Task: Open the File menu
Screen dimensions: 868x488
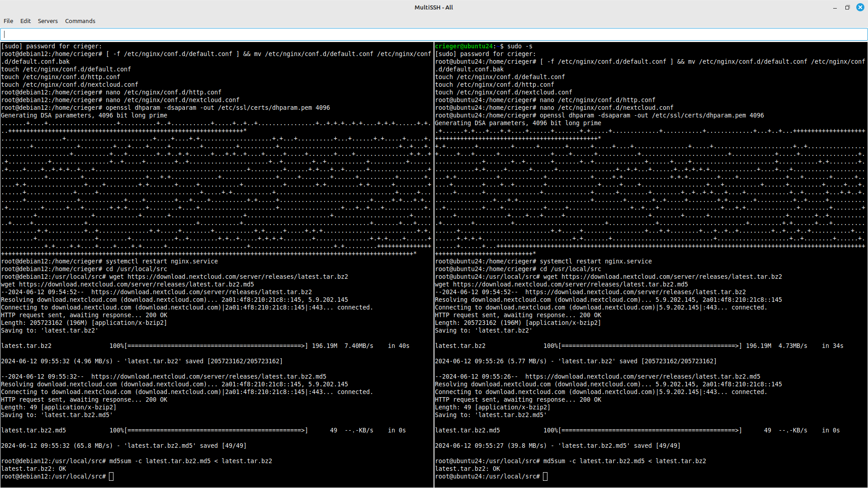Action: (x=8, y=21)
